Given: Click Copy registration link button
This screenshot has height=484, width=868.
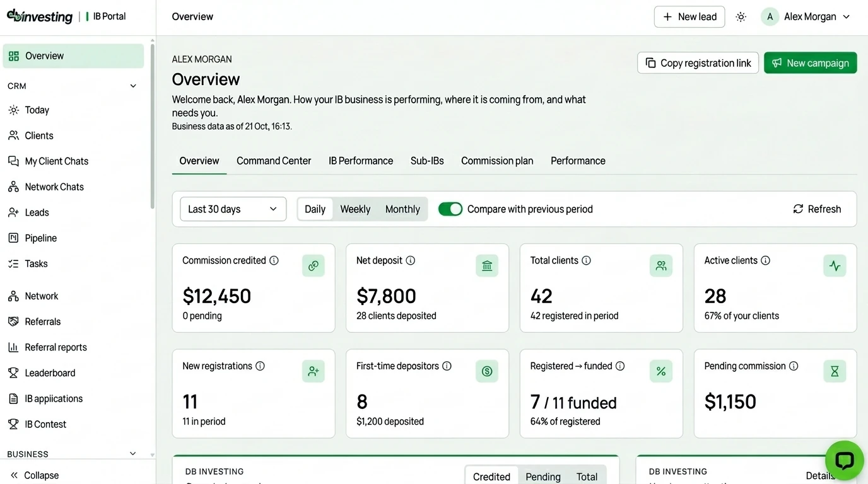Looking at the screenshot, I should [698, 63].
